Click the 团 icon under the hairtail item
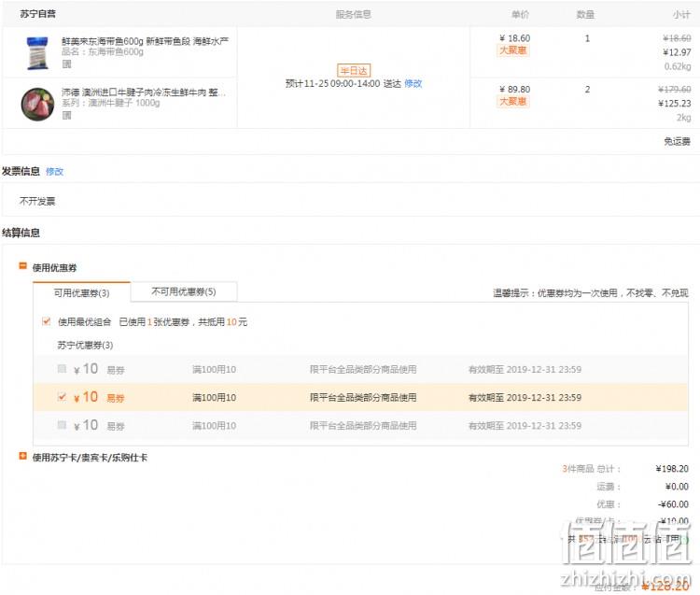The height and width of the screenshot is (595, 700). point(66,64)
